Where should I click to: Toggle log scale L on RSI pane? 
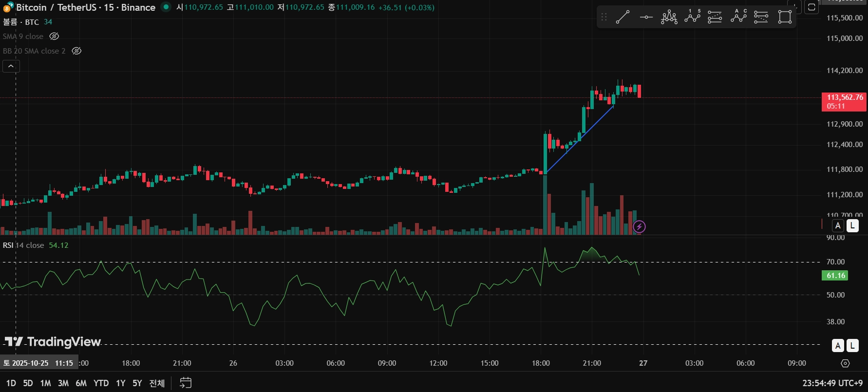click(852, 346)
